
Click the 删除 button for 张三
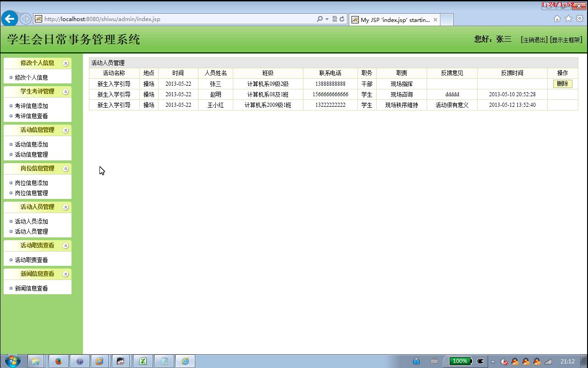[x=562, y=84]
